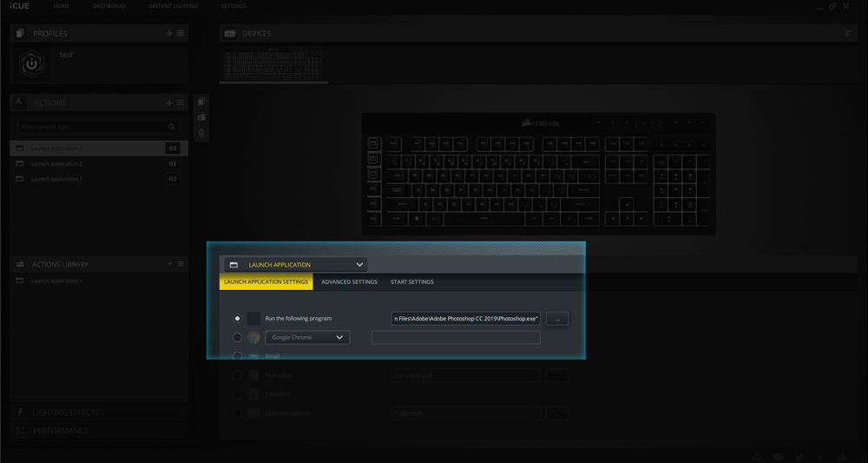The image size is (868, 463).
Task: Open the Launch Application action type dropdown
Action: (296, 265)
